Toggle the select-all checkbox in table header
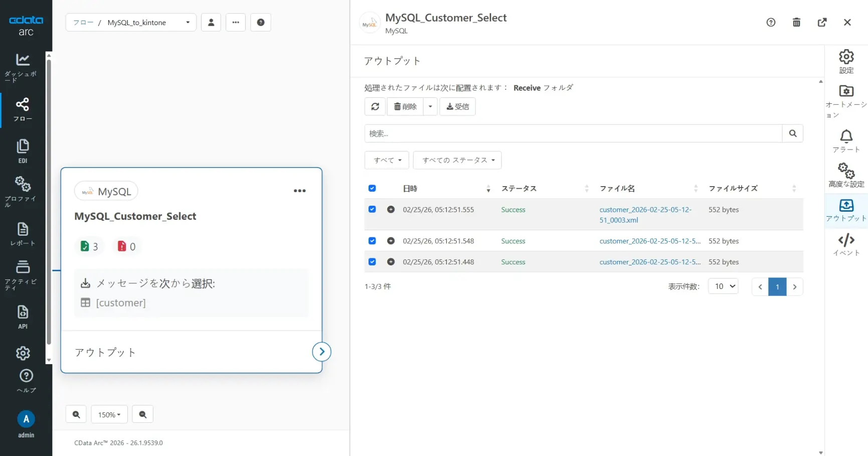This screenshot has height=456, width=868. [372, 188]
